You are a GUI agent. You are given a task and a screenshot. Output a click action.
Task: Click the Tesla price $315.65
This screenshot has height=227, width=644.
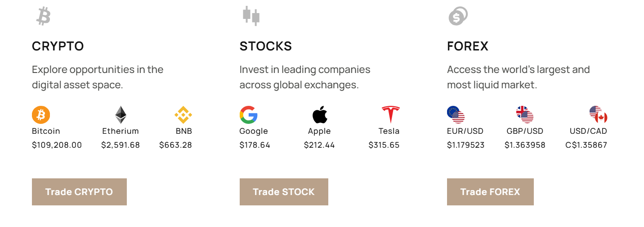pyautogui.click(x=384, y=145)
